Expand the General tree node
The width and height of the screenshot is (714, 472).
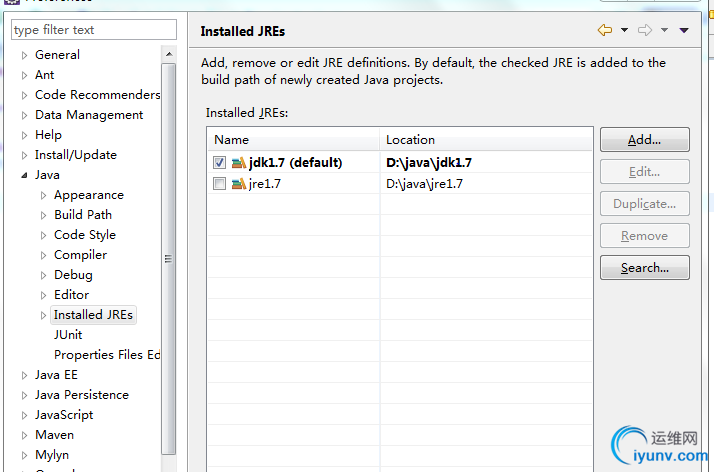(x=24, y=55)
